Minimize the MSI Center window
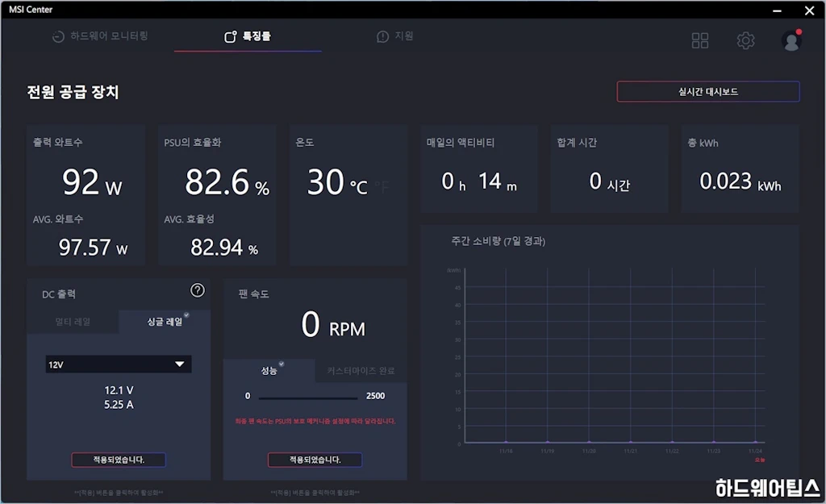 (x=777, y=10)
